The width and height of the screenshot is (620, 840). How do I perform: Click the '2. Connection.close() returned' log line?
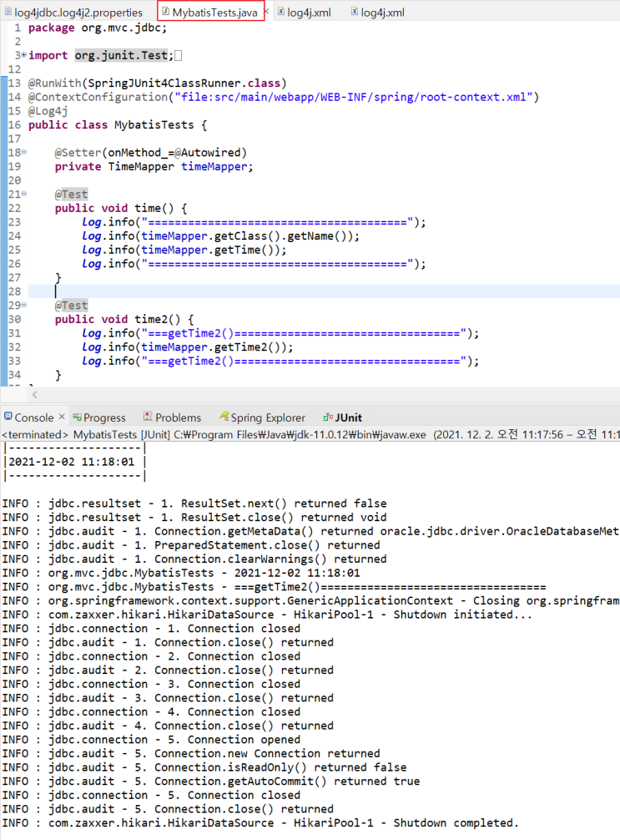(x=168, y=670)
